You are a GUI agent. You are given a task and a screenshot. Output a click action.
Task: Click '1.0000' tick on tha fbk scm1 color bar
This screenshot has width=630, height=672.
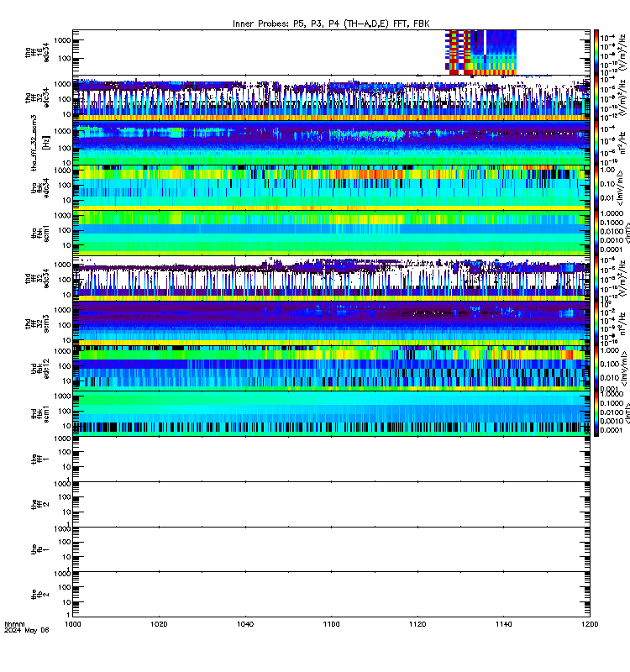(x=612, y=213)
